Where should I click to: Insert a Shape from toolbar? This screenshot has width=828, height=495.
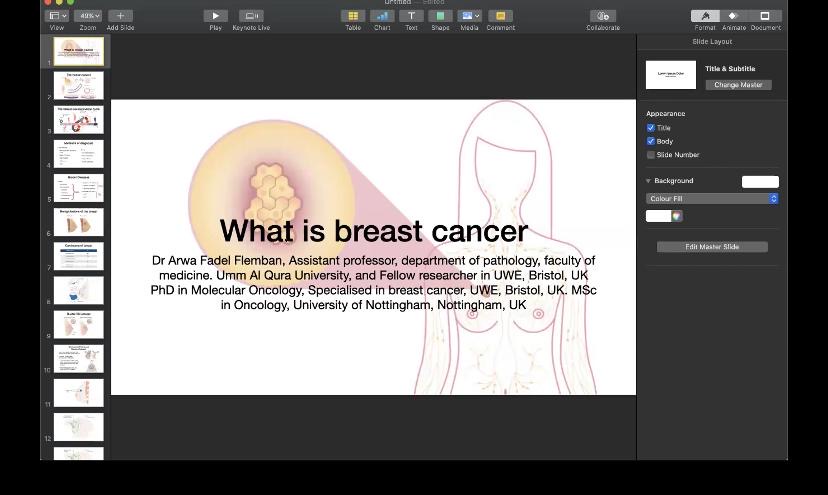coord(440,16)
